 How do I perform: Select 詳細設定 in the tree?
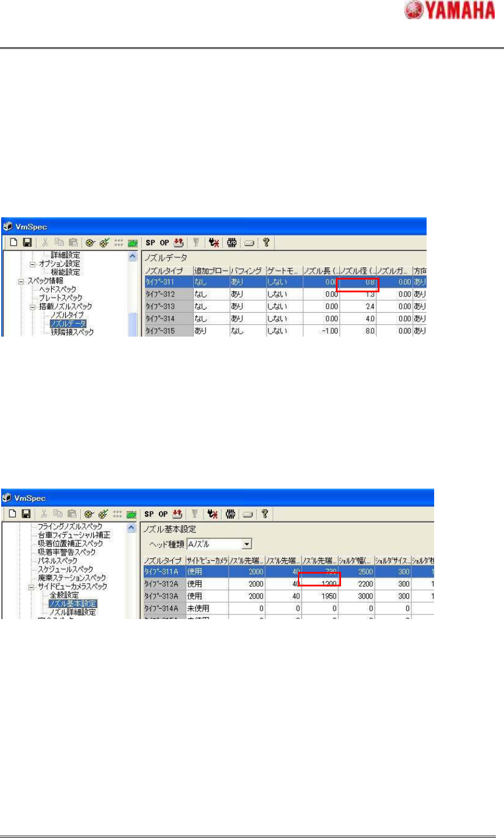66,255
